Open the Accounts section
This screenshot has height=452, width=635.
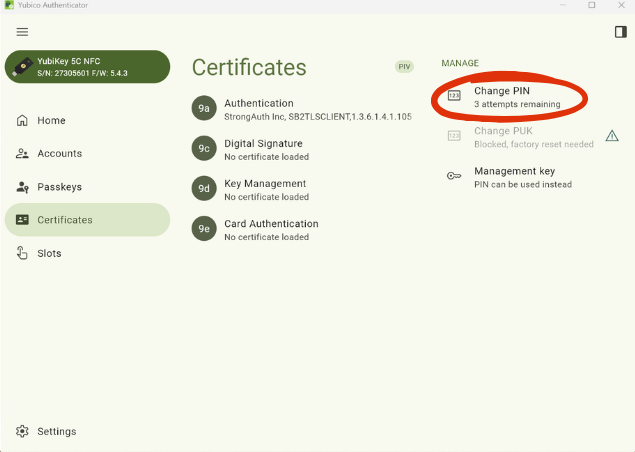87,154
